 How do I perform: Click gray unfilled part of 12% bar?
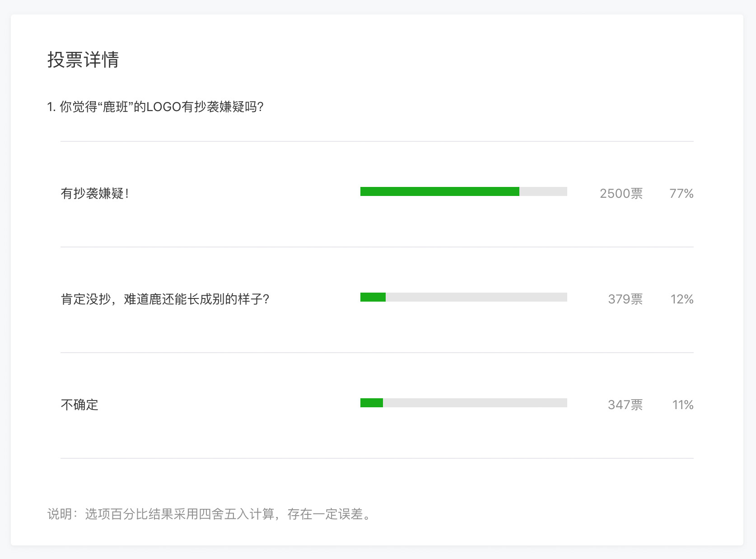pos(476,297)
